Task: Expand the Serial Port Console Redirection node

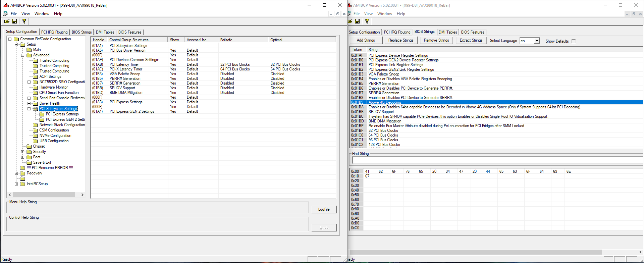Action: [29, 98]
